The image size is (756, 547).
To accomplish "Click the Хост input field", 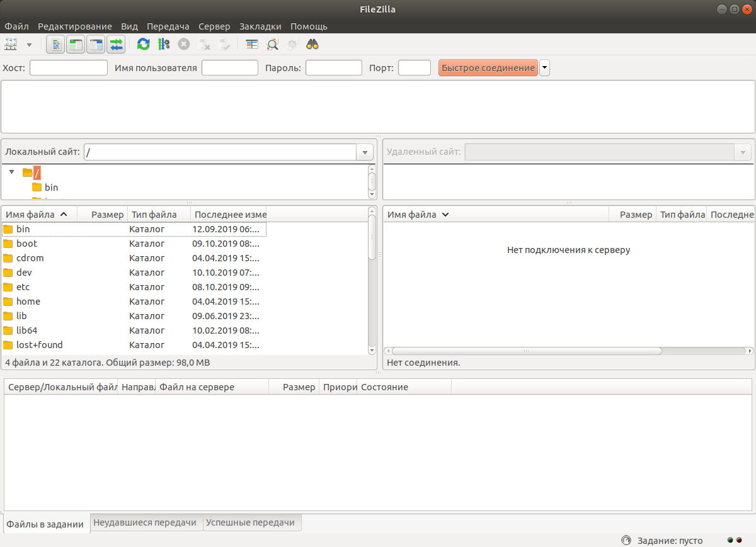I will click(x=69, y=68).
